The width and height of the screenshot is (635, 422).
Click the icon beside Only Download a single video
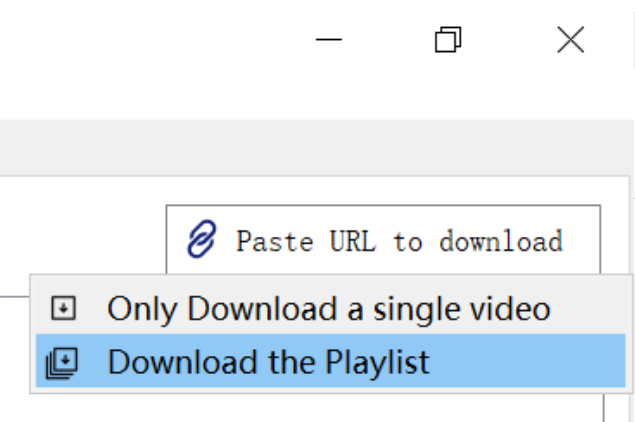64,308
